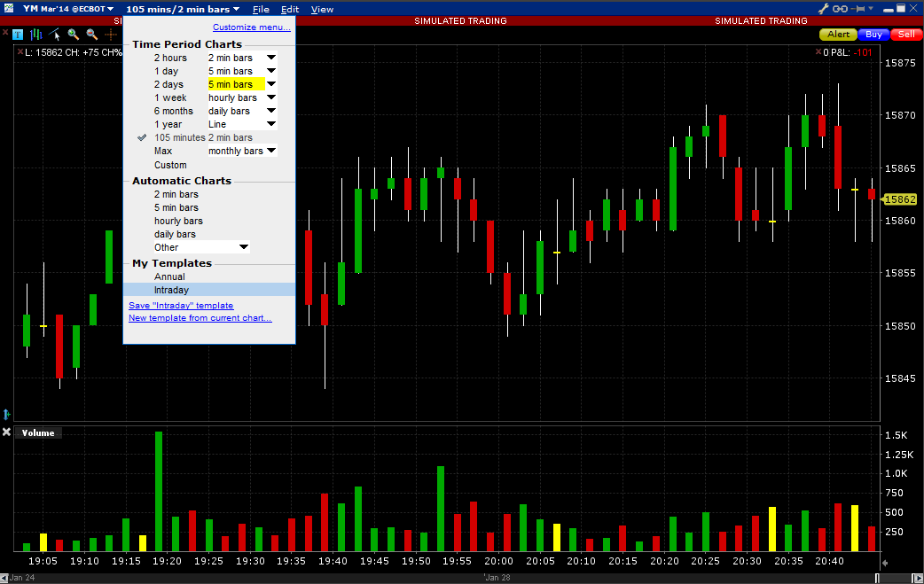Click Save "Intraday" template link
Screen dimensions: 924x584
(x=181, y=306)
